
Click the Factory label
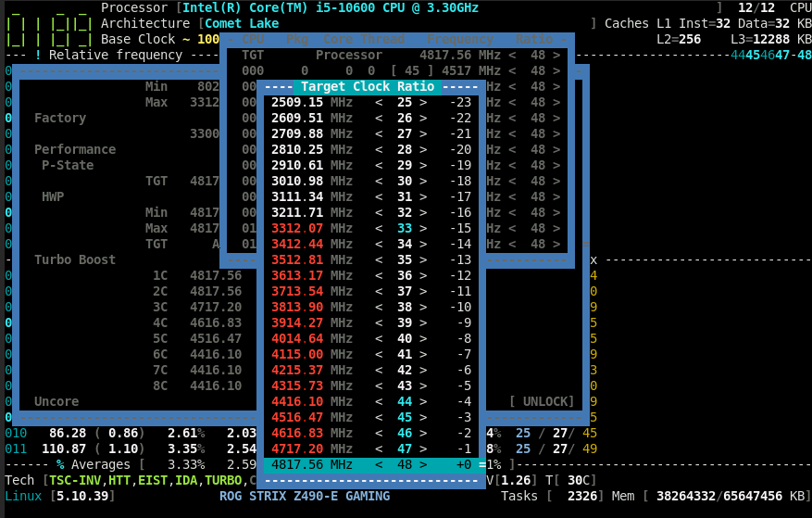(60, 118)
